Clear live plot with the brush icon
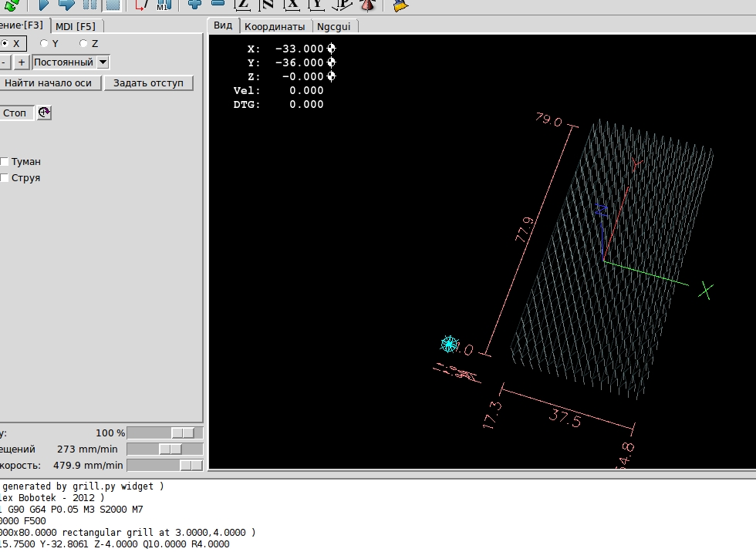Viewport: 756px width, 552px height. coord(400,5)
